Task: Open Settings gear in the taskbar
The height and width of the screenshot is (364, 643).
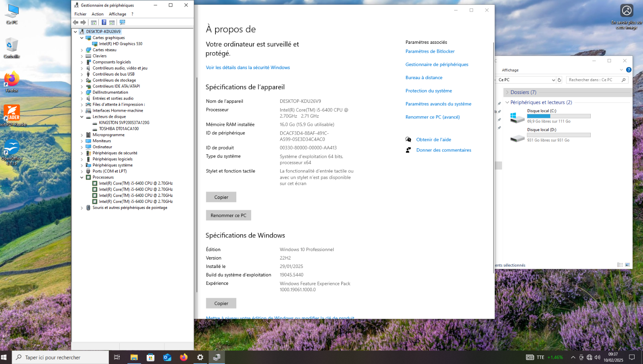Action: (200, 357)
